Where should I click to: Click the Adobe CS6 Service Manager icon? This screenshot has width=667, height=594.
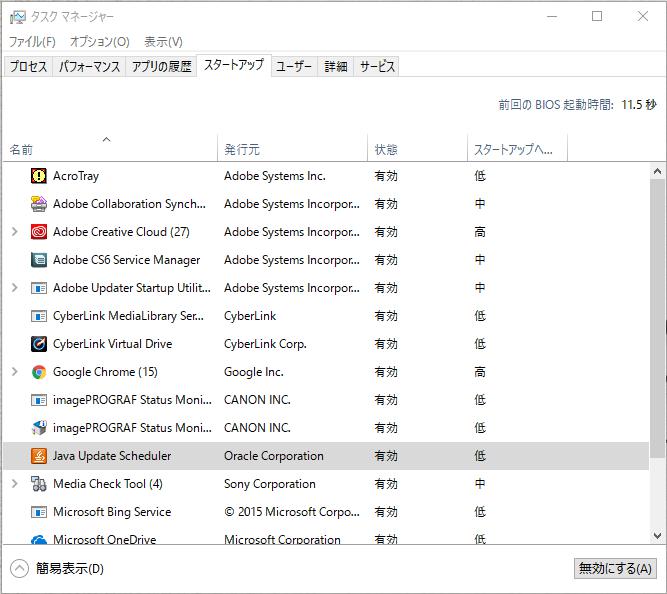click(x=39, y=260)
